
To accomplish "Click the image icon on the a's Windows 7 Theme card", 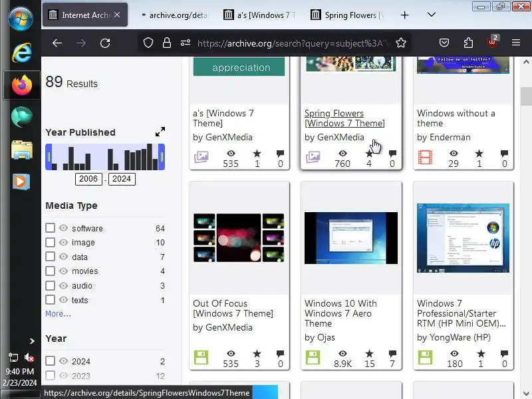I will pyautogui.click(x=201, y=157).
